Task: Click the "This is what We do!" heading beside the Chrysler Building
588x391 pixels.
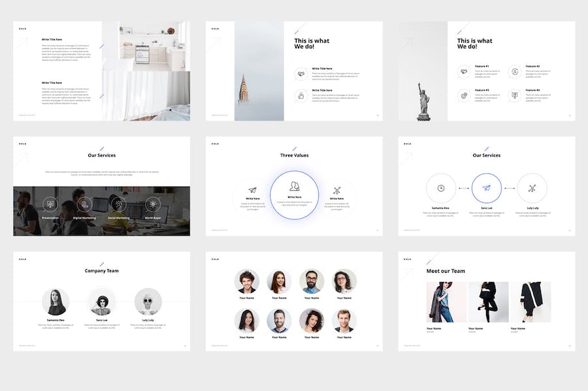Action: click(x=312, y=44)
